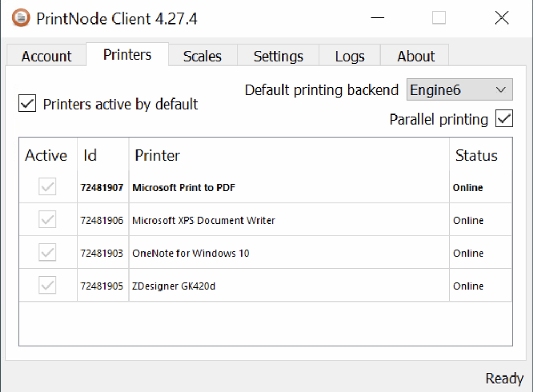Toggle Active checkbox for Microsoft Print to PDF
This screenshot has width=533, height=392.
click(x=47, y=187)
